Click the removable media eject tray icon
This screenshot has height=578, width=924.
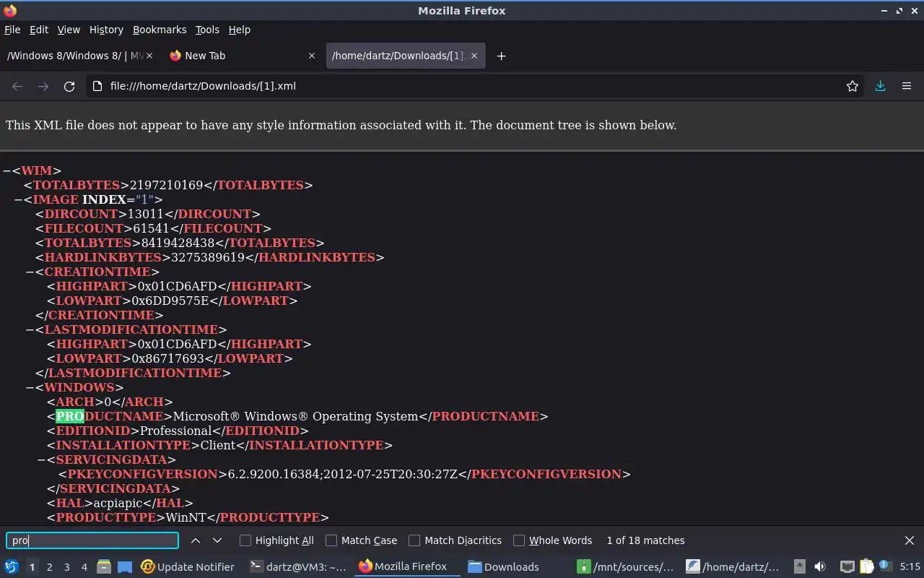coord(799,567)
